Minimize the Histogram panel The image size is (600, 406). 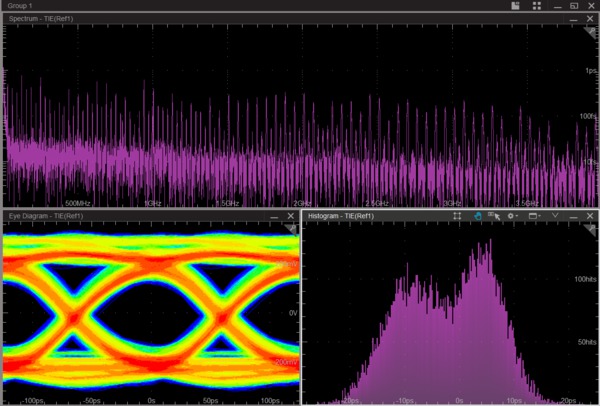[573, 216]
